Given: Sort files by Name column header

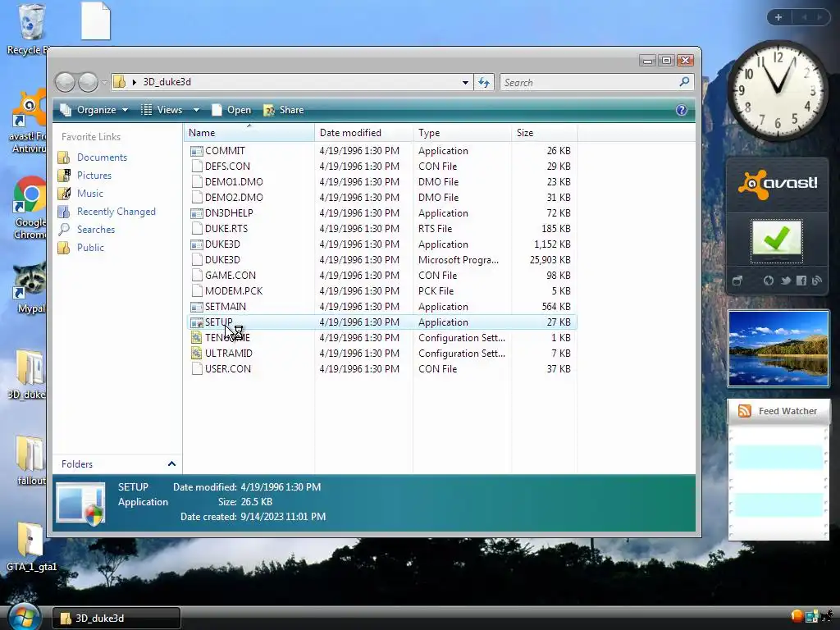Looking at the screenshot, I should pos(249,132).
